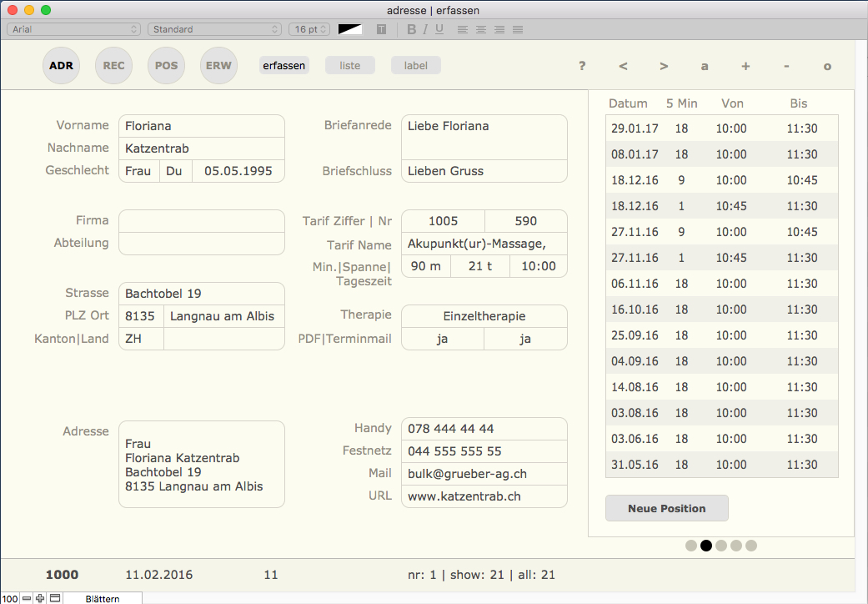The image size is (868, 604).
Task: Add a new record with + icon
Action: pos(745,67)
